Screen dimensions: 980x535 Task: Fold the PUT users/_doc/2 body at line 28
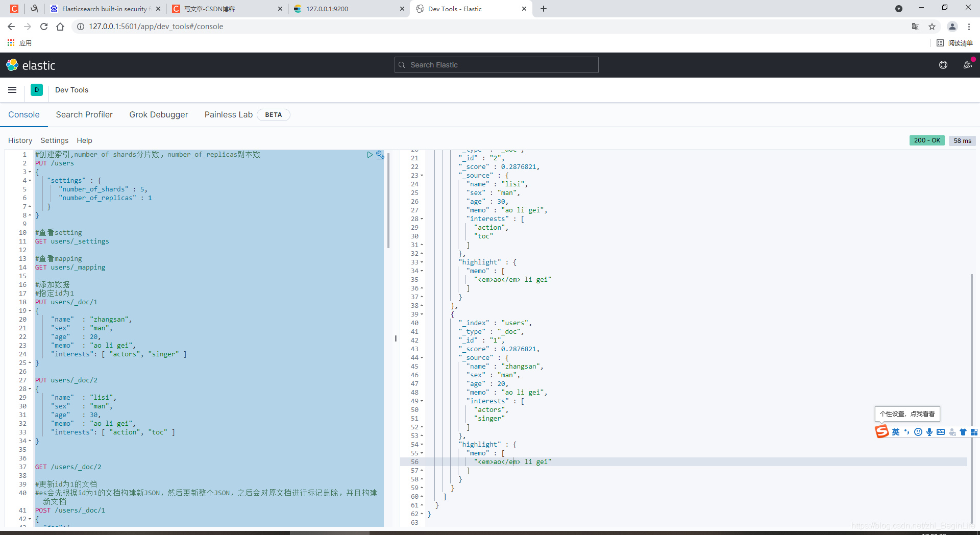point(30,389)
